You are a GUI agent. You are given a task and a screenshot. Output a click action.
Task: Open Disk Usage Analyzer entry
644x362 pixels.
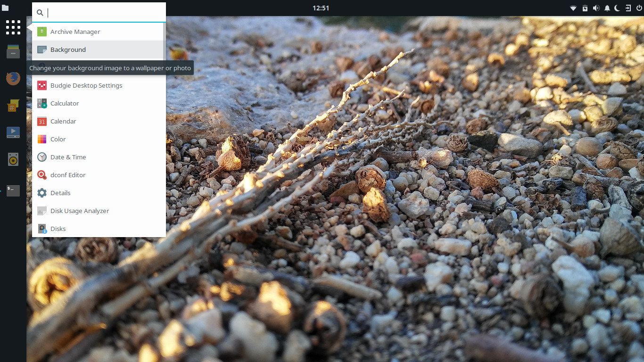click(80, 211)
